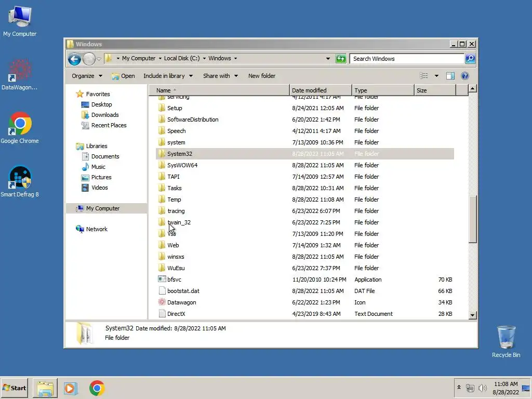Select My Computer in navigation pane

click(102, 208)
